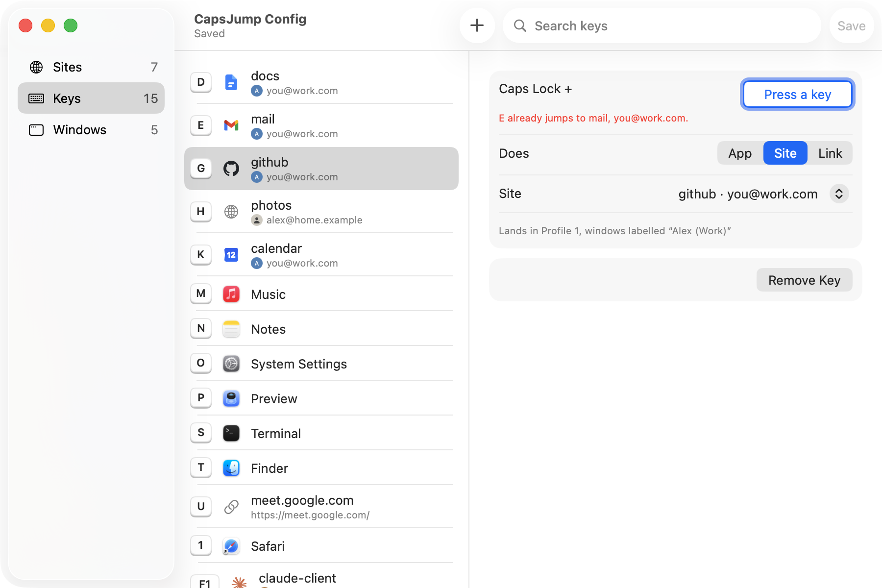882x588 pixels.
Task: Select the calendar key row
Action: coord(321,255)
